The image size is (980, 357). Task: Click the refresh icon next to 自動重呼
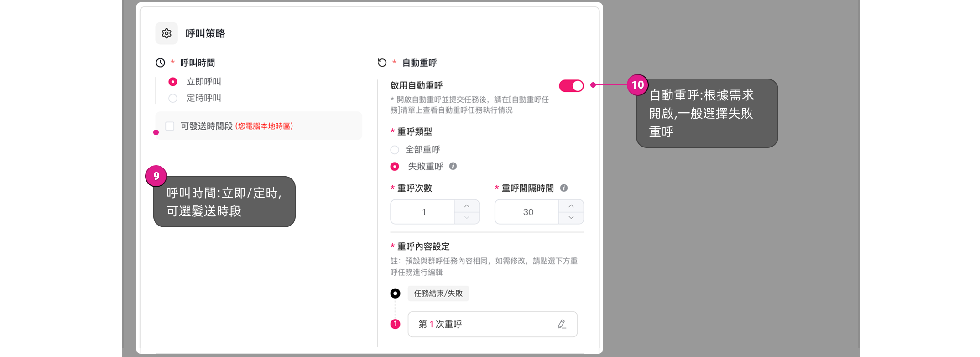[x=382, y=63]
